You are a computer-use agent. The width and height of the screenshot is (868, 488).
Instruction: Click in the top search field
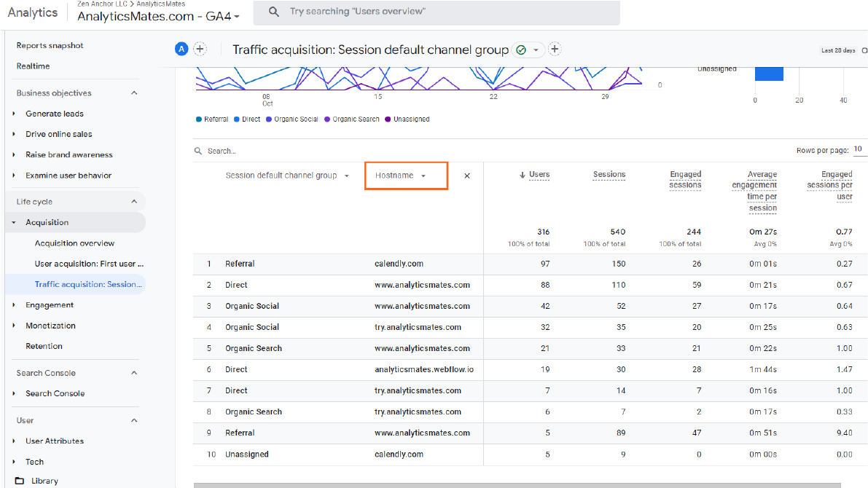click(437, 12)
